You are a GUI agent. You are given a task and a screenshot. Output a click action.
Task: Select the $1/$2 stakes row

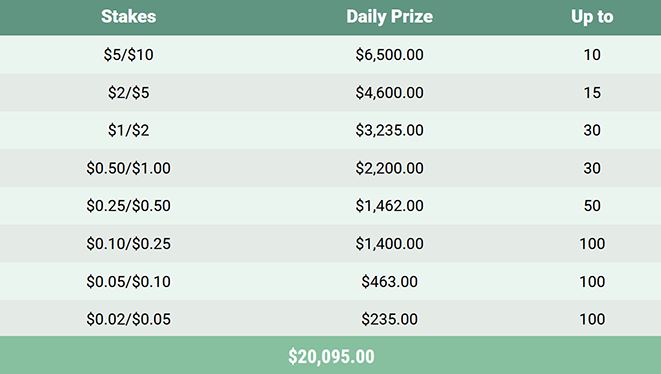point(330,130)
